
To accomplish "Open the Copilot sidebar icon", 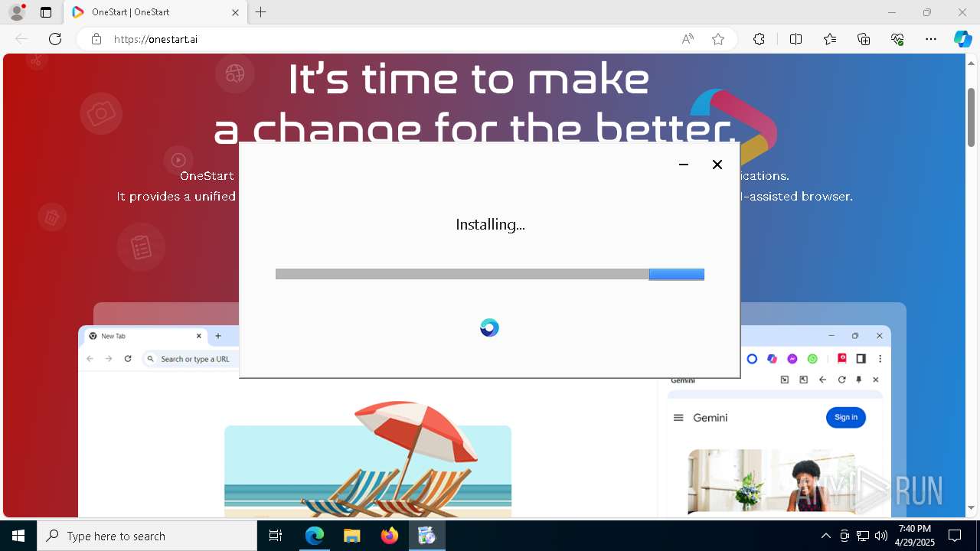I will pos(962,39).
